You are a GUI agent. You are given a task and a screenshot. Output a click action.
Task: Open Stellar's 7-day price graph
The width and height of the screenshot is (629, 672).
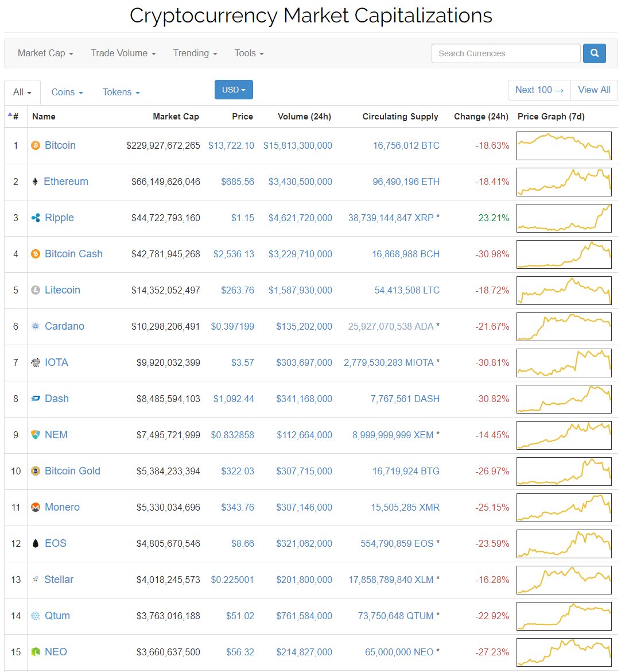tap(564, 580)
